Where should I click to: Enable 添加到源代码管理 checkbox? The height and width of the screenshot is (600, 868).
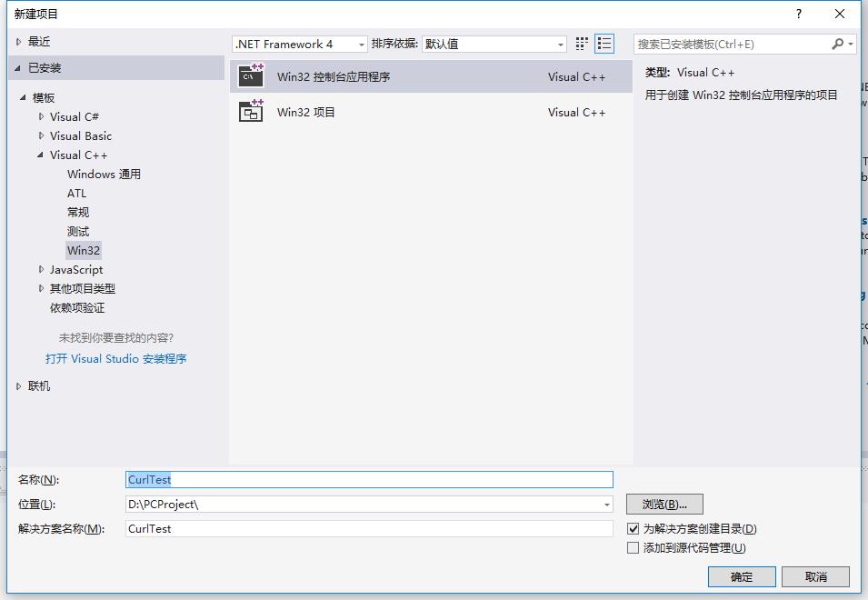(x=634, y=548)
